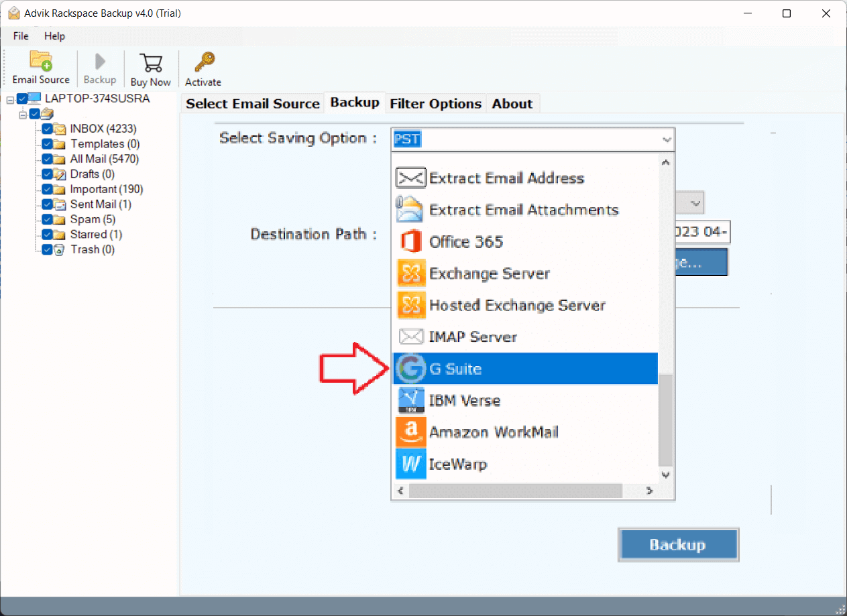Select the Starred folder in the tree
Viewport: 847px width, 616px height.
pyautogui.click(x=97, y=234)
